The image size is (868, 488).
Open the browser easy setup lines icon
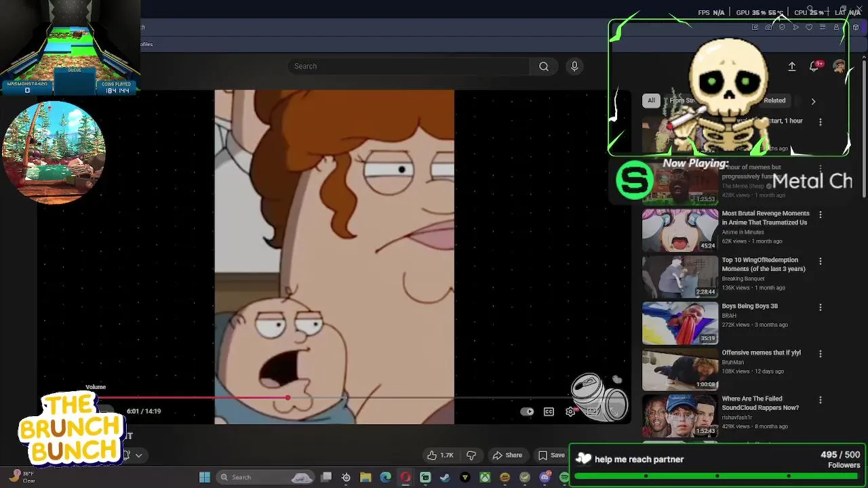[823, 27]
